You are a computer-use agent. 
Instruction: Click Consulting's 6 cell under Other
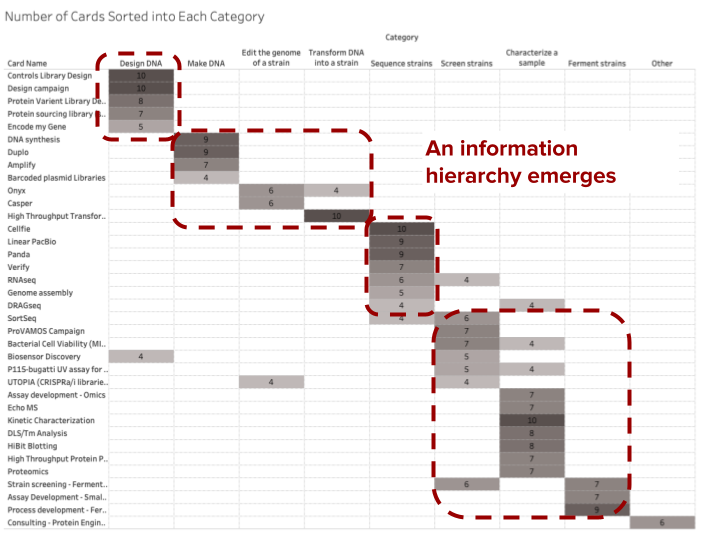(662, 523)
